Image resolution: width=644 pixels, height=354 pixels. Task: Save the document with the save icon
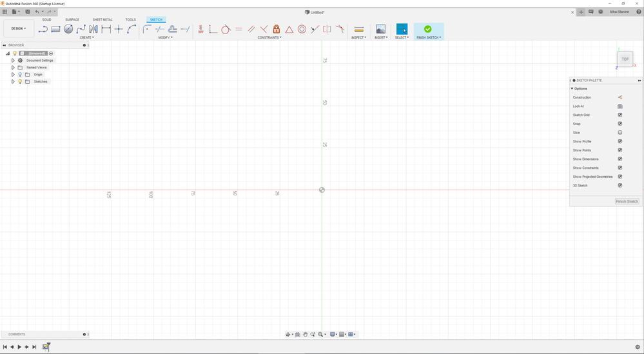pos(28,12)
